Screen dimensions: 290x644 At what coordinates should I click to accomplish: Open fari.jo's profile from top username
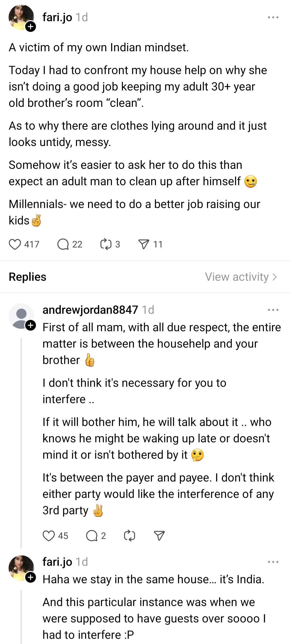[x=57, y=17]
